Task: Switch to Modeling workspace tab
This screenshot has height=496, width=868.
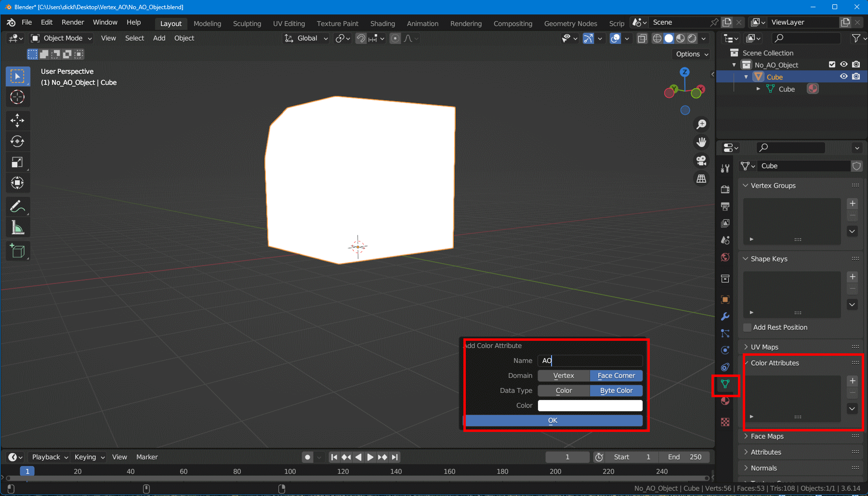Action: [x=207, y=24]
